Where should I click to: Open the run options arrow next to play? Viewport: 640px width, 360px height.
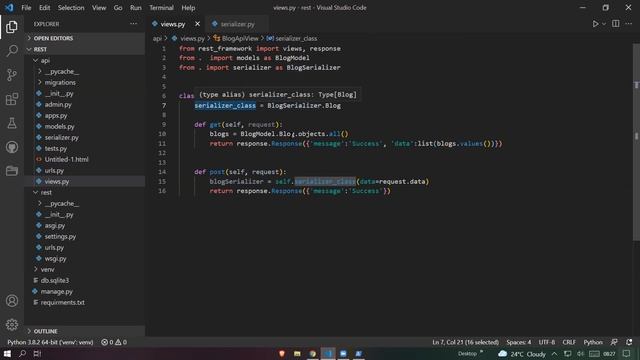click(604, 24)
